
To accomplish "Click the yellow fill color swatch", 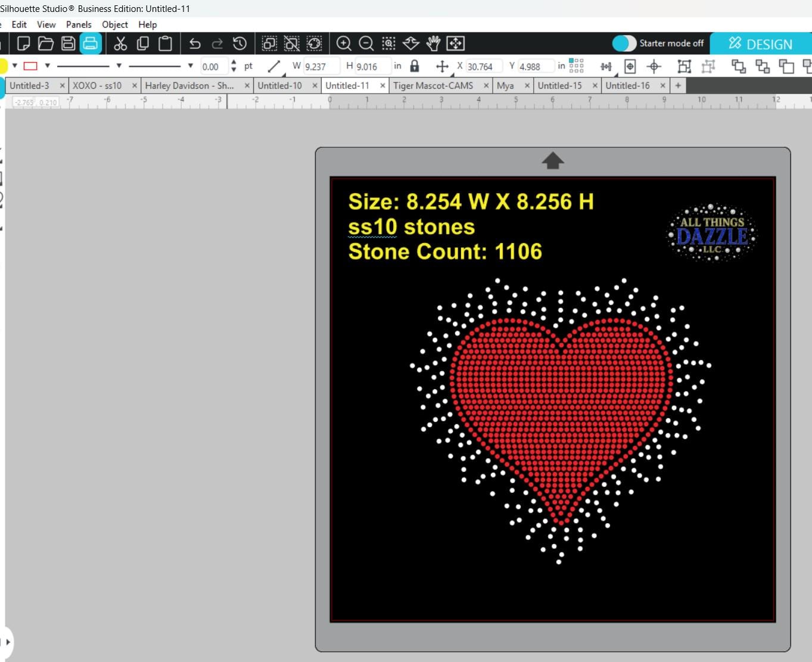I will (3, 66).
